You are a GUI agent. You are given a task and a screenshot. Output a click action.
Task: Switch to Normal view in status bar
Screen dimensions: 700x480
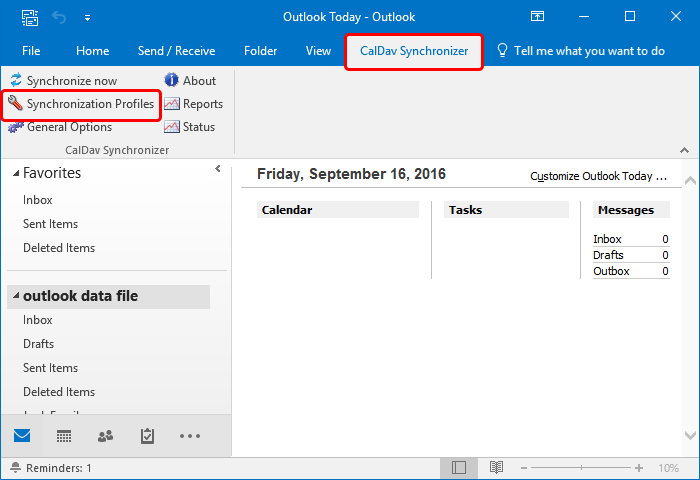tap(459, 467)
